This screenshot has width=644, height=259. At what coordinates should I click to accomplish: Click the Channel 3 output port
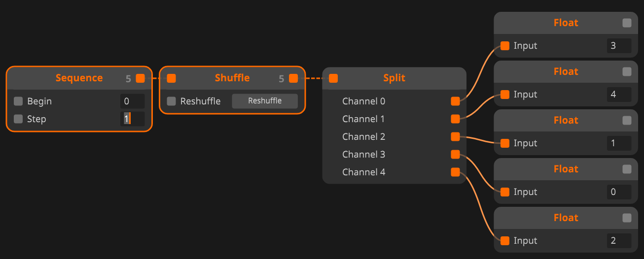point(455,154)
